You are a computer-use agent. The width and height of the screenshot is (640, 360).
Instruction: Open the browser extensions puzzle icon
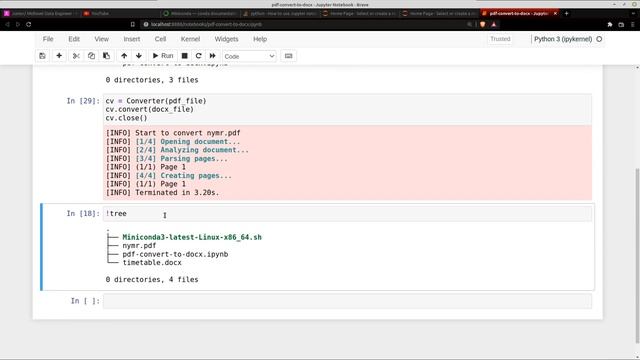(x=610, y=24)
